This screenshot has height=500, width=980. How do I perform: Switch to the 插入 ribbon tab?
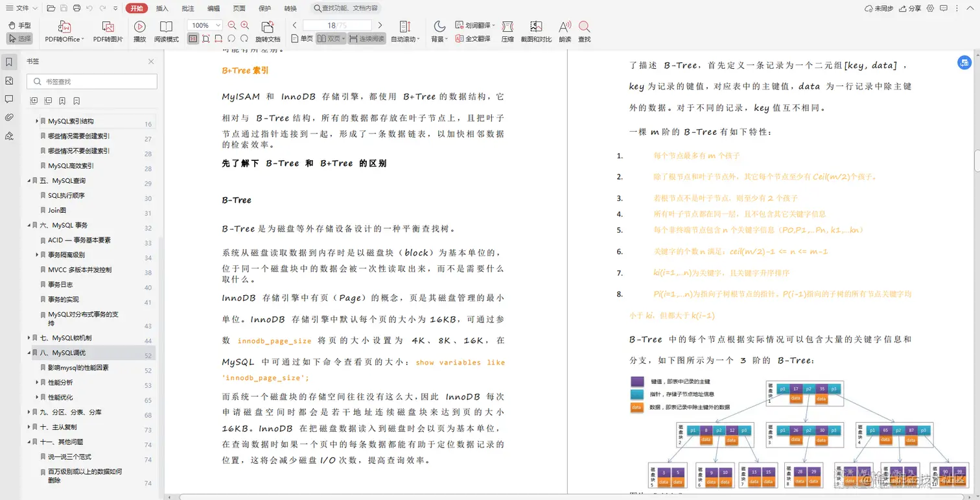pos(161,8)
